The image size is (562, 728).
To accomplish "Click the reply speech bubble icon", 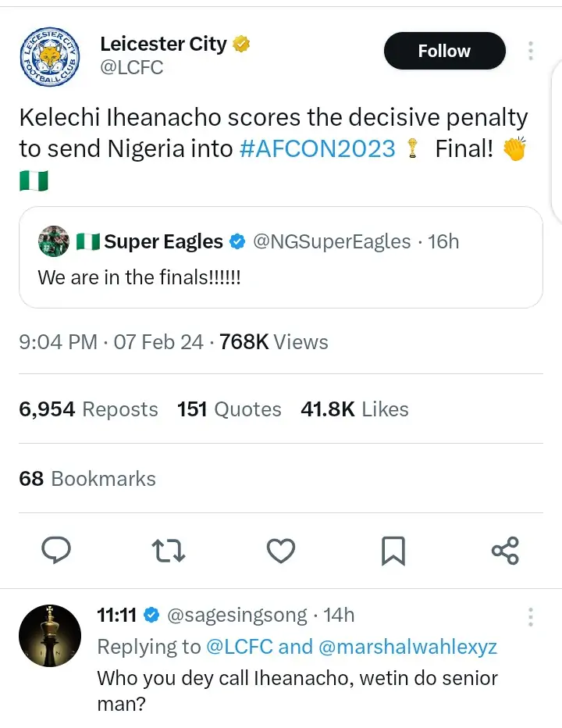I will (x=56, y=551).
